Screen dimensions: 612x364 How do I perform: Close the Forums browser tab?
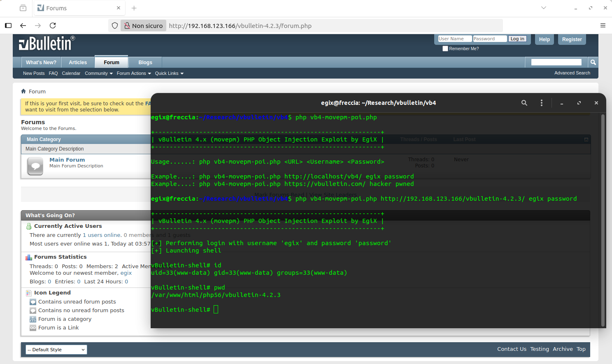[119, 8]
